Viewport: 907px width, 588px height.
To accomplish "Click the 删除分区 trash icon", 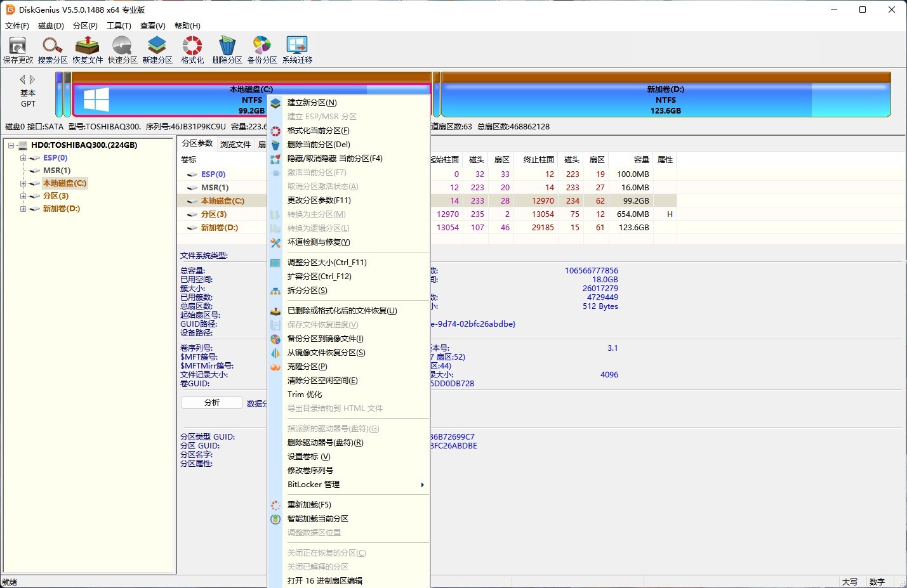I will [x=227, y=49].
